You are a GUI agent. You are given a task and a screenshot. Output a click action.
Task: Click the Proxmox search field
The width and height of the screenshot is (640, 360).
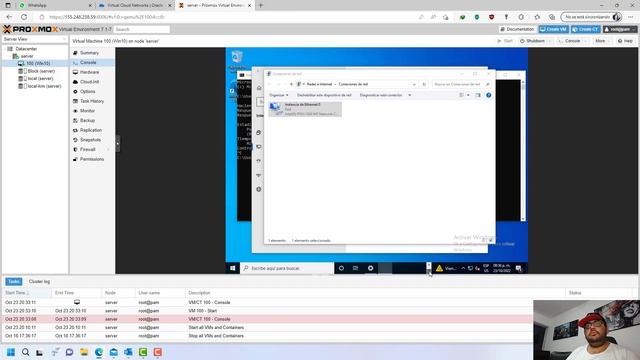click(141, 29)
